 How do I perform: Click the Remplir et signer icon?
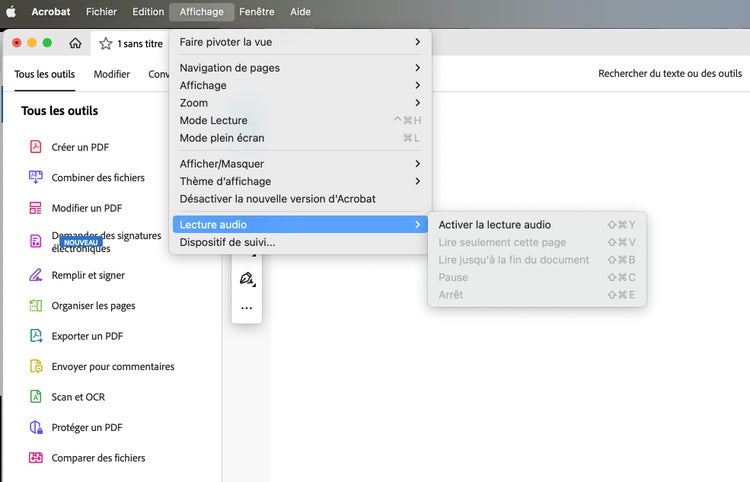pos(36,275)
